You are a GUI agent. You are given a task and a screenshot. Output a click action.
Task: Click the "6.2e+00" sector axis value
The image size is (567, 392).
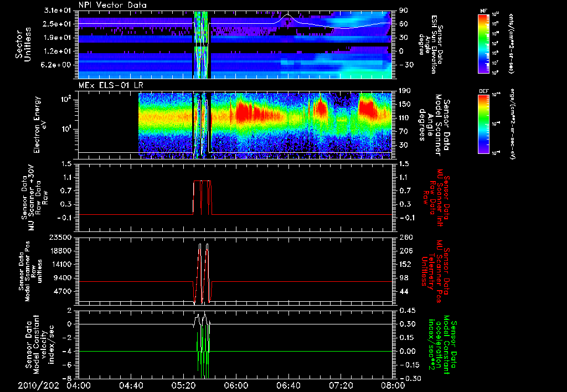[57, 65]
